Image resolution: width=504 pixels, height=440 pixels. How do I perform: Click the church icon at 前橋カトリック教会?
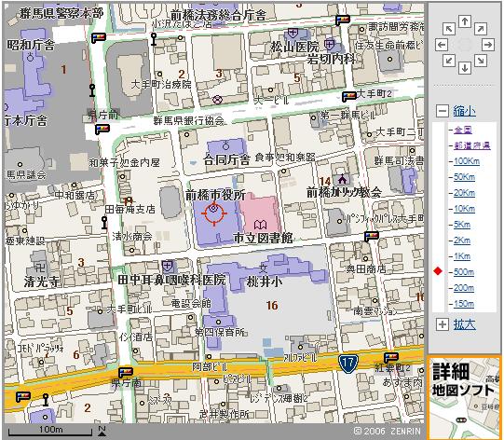pyautogui.click(x=342, y=178)
